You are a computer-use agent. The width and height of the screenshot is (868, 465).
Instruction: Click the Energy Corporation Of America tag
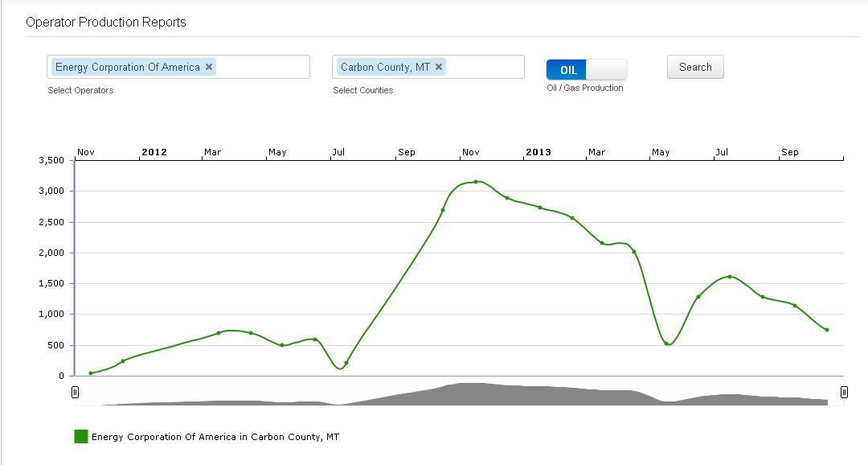coord(127,68)
